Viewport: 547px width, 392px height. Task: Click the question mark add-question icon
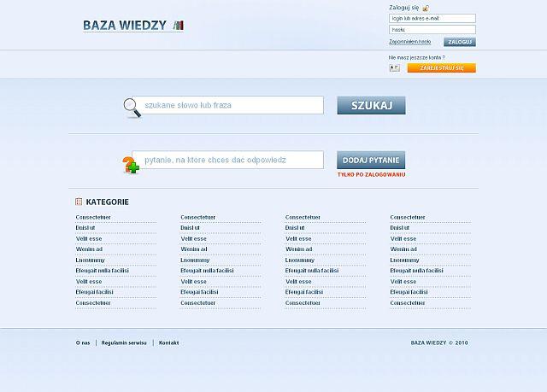[x=130, y=164]
